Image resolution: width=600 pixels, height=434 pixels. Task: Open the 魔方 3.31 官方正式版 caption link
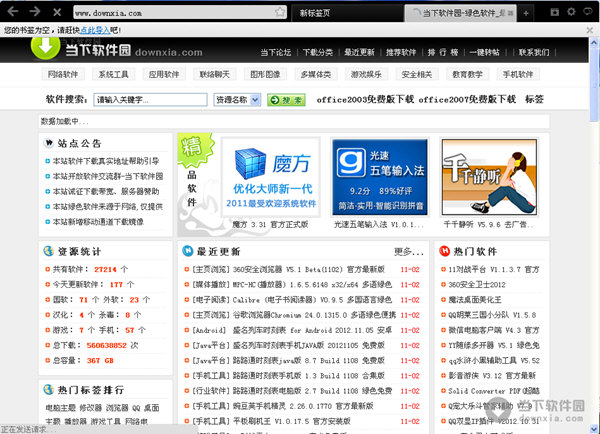pos(270,224)
